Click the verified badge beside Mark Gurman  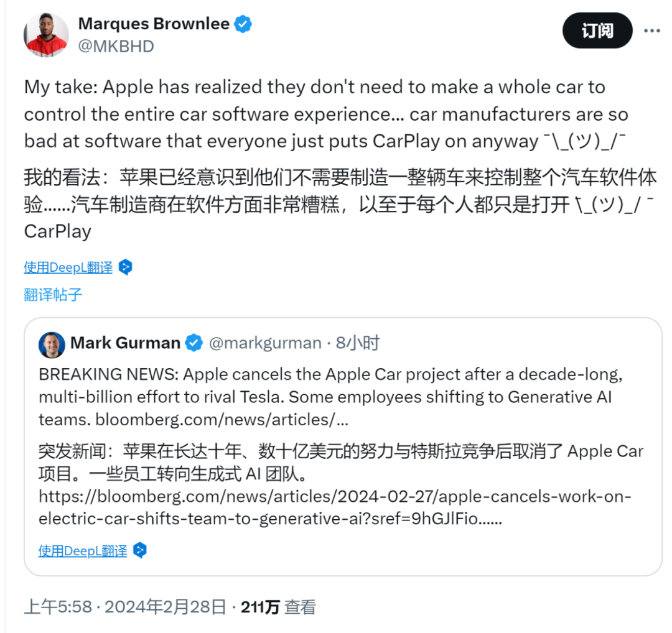point(195,343)
